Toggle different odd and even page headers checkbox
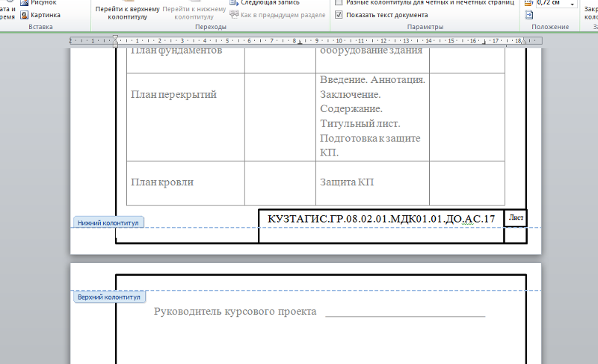Viewport: 598px width, 364px height. coord(339,2)
